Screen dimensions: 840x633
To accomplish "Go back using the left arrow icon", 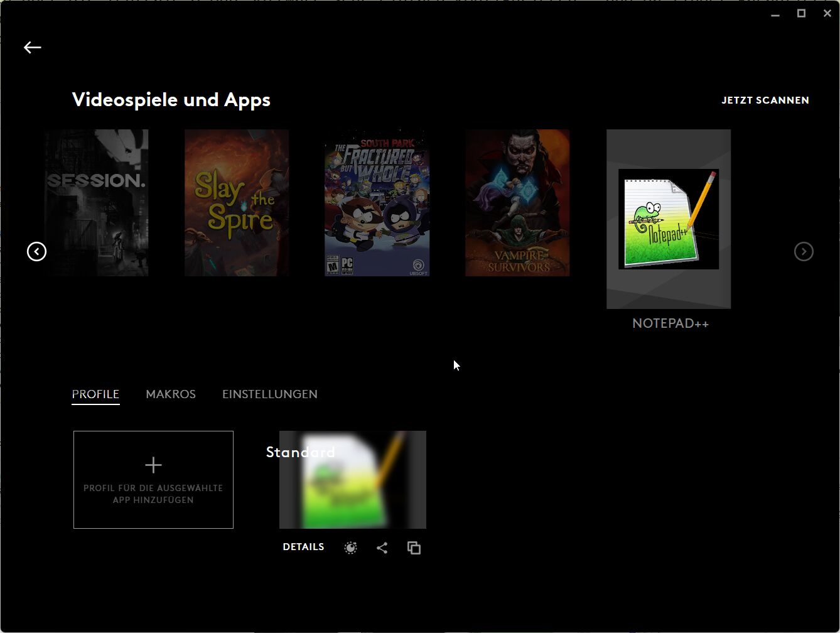I will pyautogui.click(x=33, y=47).
